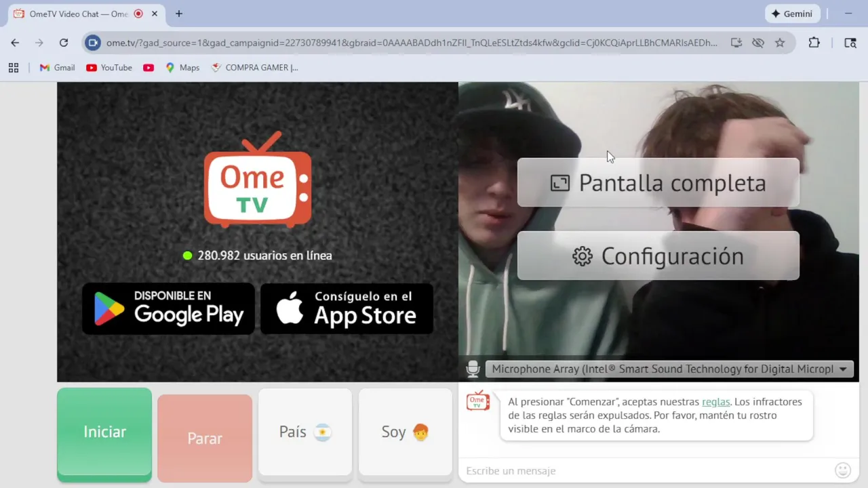Open the Configuración button
This screenshot has height=488, width=868.
point(658,256)
